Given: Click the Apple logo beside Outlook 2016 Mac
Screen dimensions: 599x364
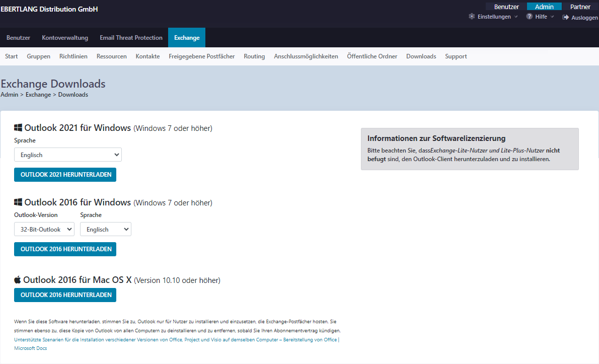Looking at the screenshot, I should 18,279.
